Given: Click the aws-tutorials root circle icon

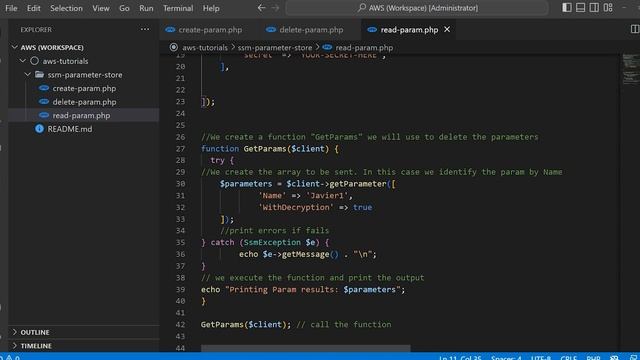Looking at the screenshot, I should click(x=35, y=61).
